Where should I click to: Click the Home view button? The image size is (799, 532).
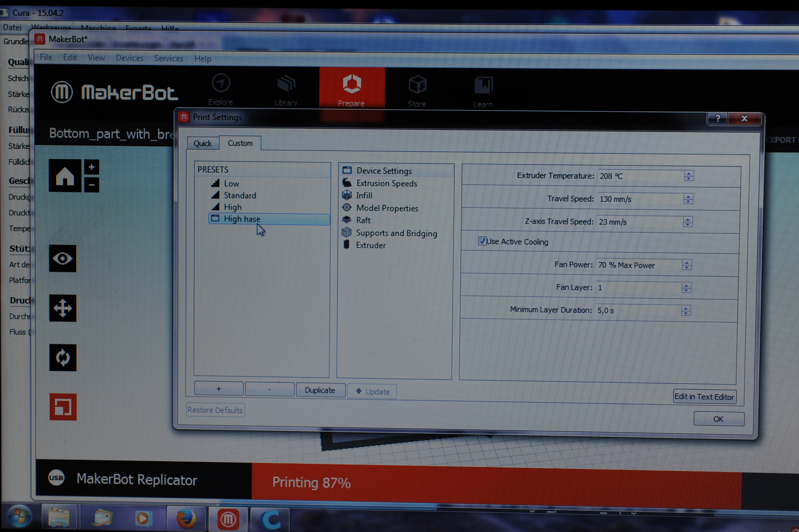65,176
